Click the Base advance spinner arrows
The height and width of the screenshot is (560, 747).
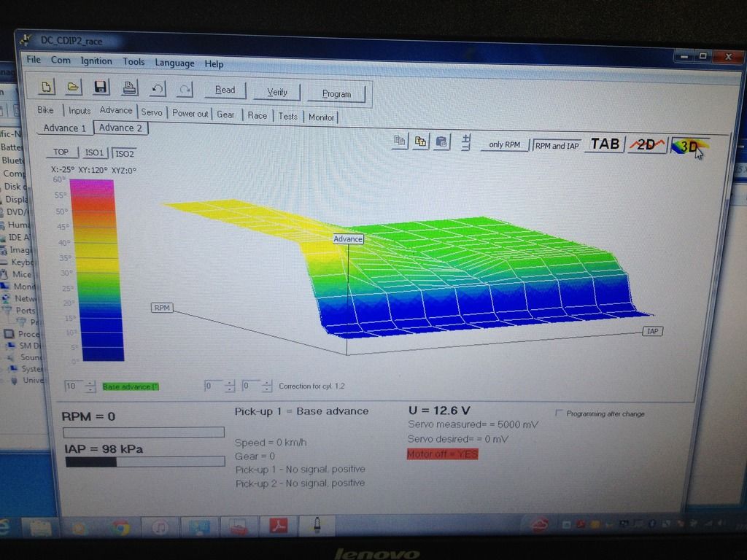pos(90,386)
